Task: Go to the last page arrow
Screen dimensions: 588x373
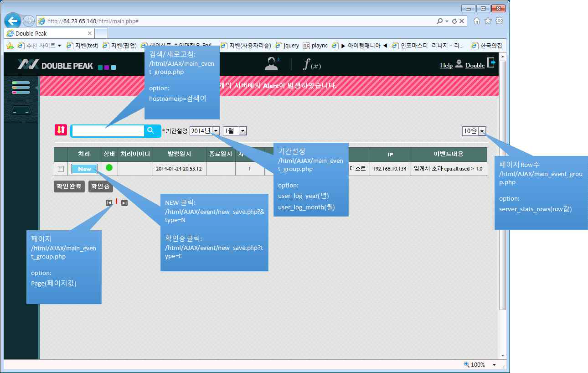Action: tap(124, 203)
